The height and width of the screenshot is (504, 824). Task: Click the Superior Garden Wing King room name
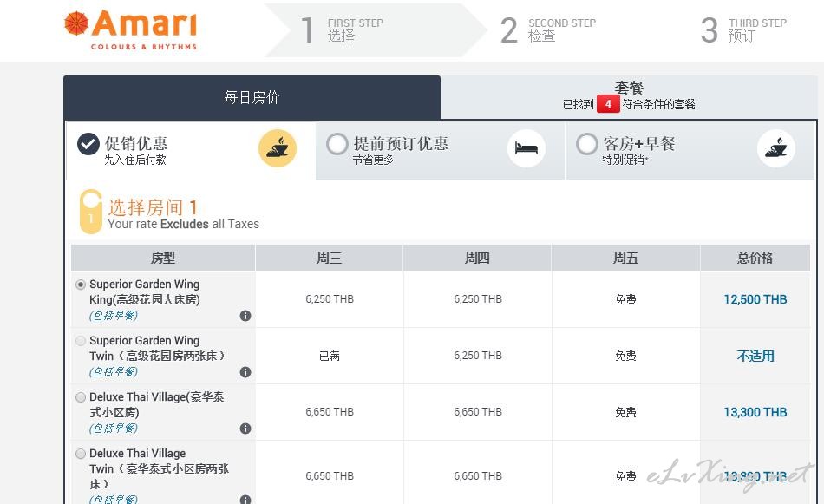click(145, 291)
